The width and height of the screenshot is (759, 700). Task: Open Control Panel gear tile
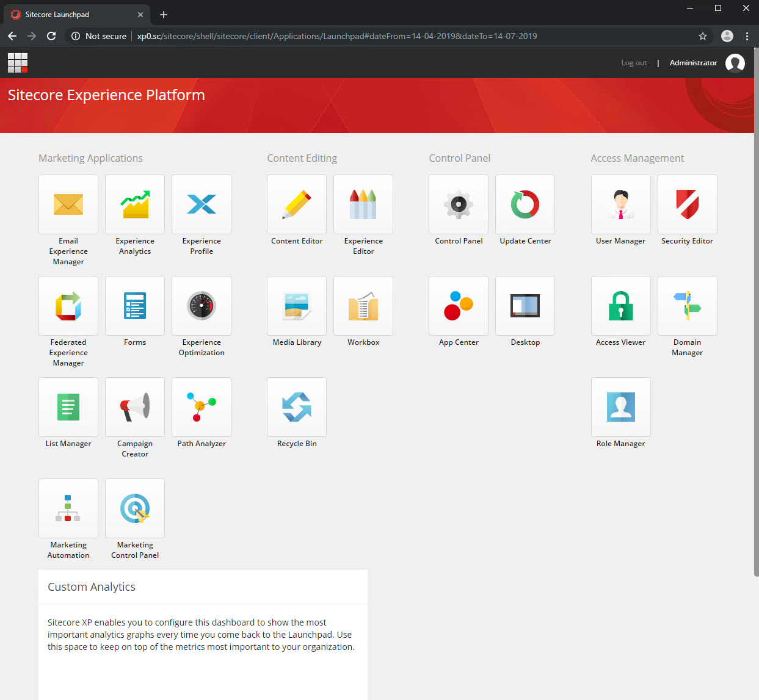459,204
